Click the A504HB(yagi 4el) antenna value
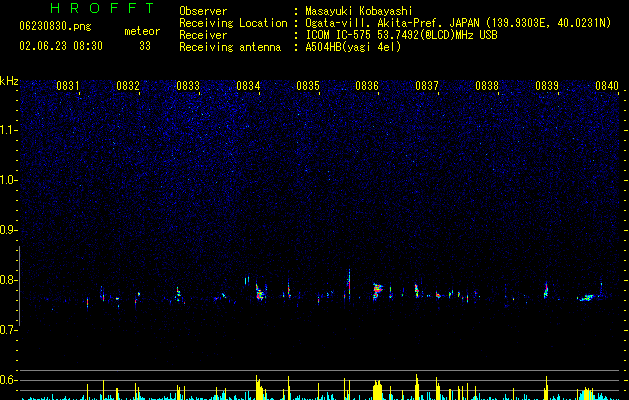Screen dimensions: 629x400 (353, 47)
